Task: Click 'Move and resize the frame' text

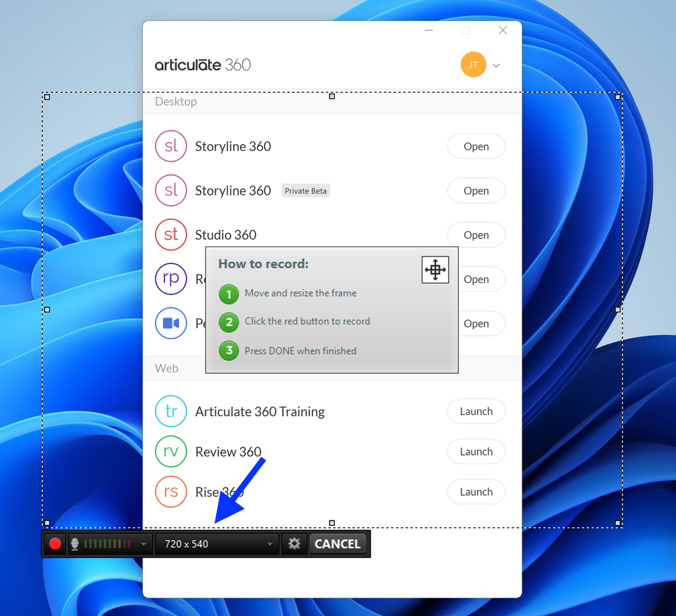Action: tap(300, 293)
